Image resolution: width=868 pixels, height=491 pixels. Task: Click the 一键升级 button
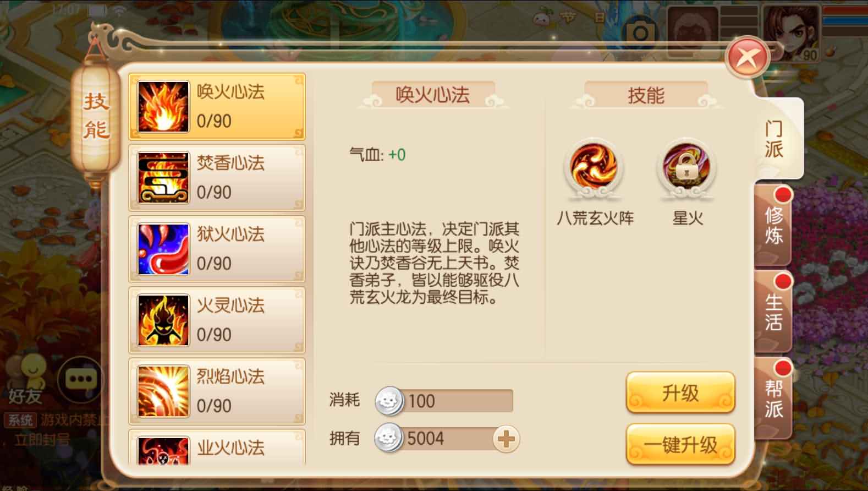680,444
